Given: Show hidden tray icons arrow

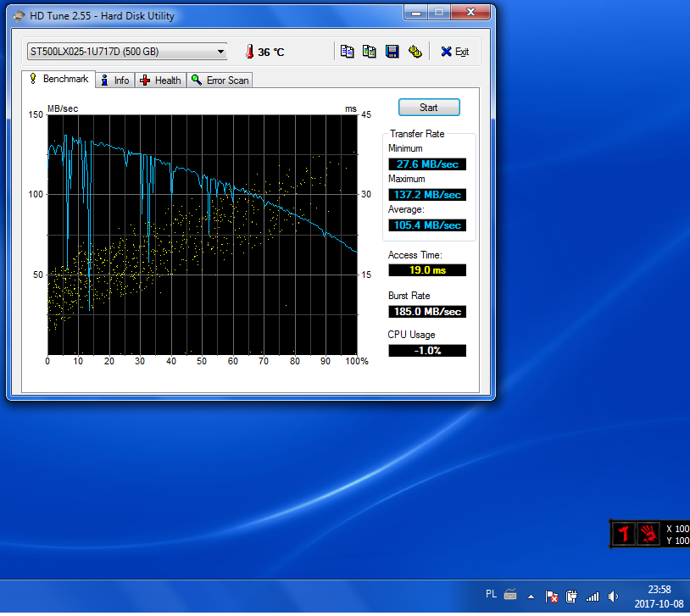Looking at the screenshot, I should 531,597.
